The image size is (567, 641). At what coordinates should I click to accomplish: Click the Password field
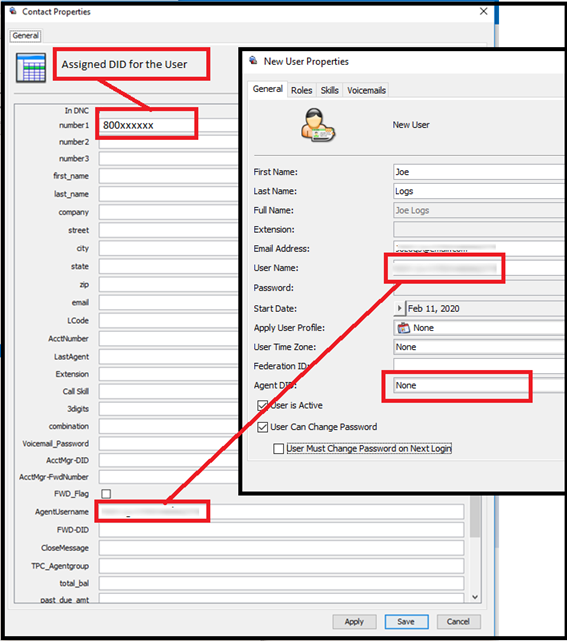479,289
